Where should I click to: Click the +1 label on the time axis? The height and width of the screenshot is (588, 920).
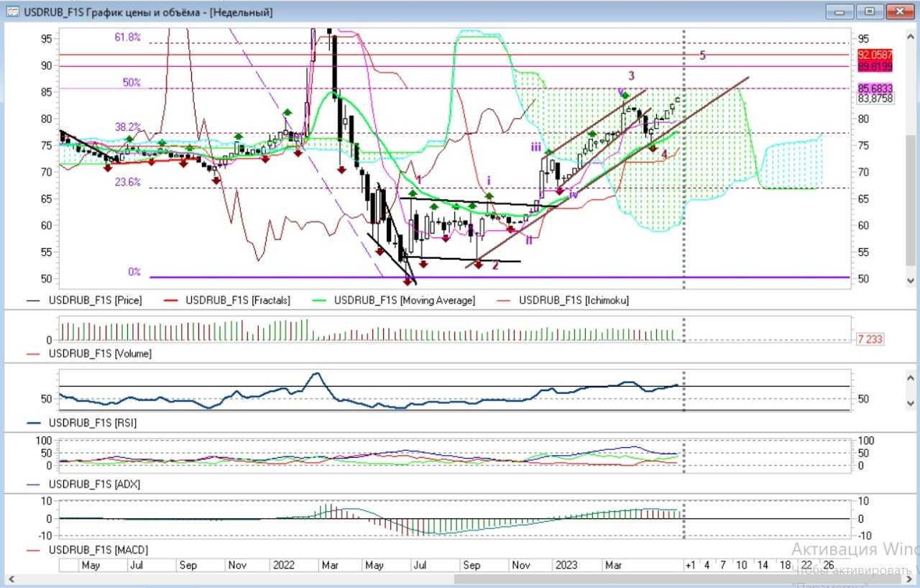[690, 566]
